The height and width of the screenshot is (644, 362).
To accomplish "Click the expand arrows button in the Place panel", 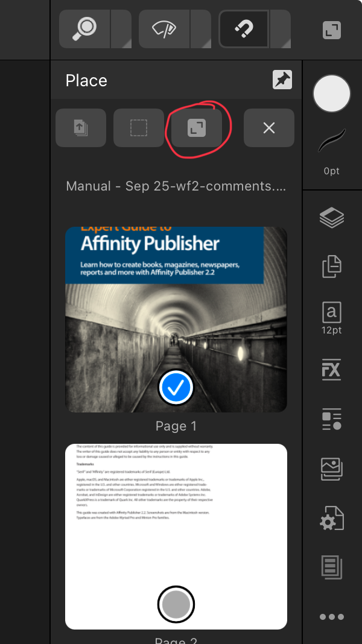I will 197,128.
